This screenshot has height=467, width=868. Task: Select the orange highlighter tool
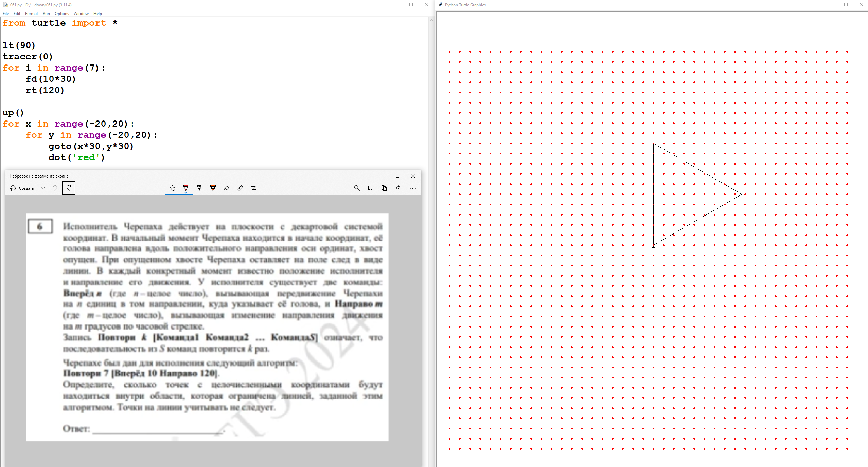coord(213,188)
